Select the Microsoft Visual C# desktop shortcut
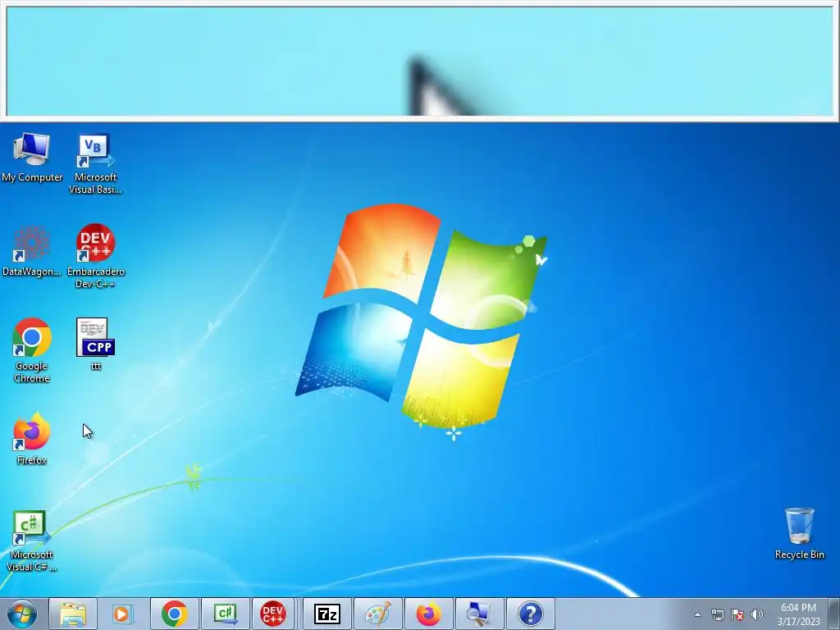The width and height of the screenshot is (840, 630). (32, 541)
